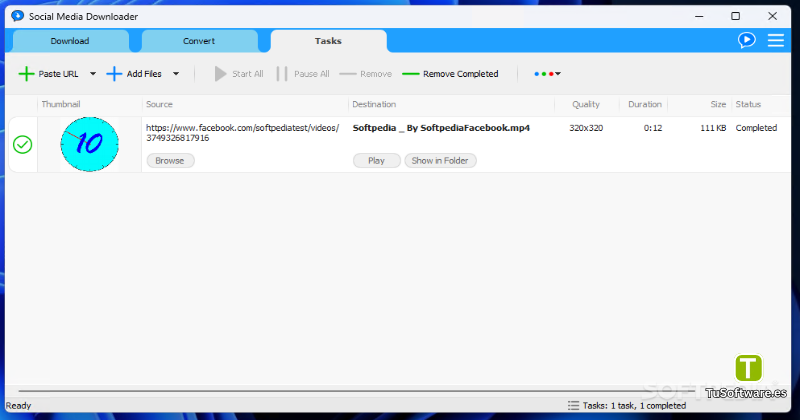
Task: Click the Start All play icon
Action: click(220, 74)
